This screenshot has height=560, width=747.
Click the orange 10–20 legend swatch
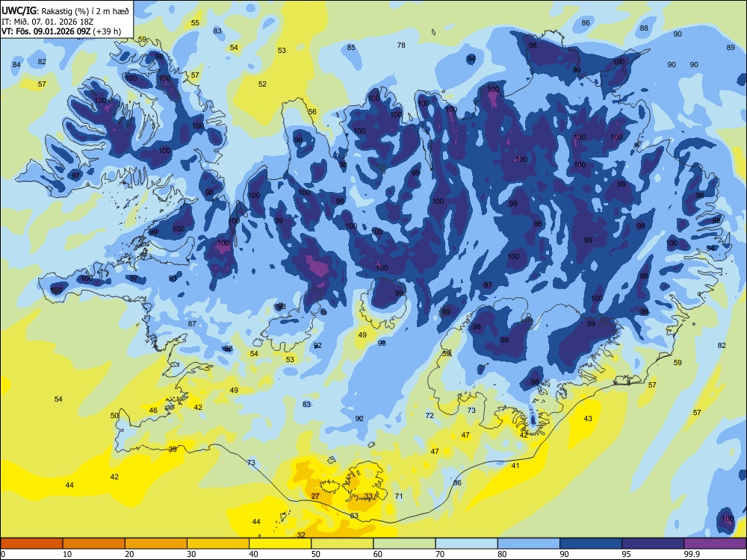coord(94,544)
